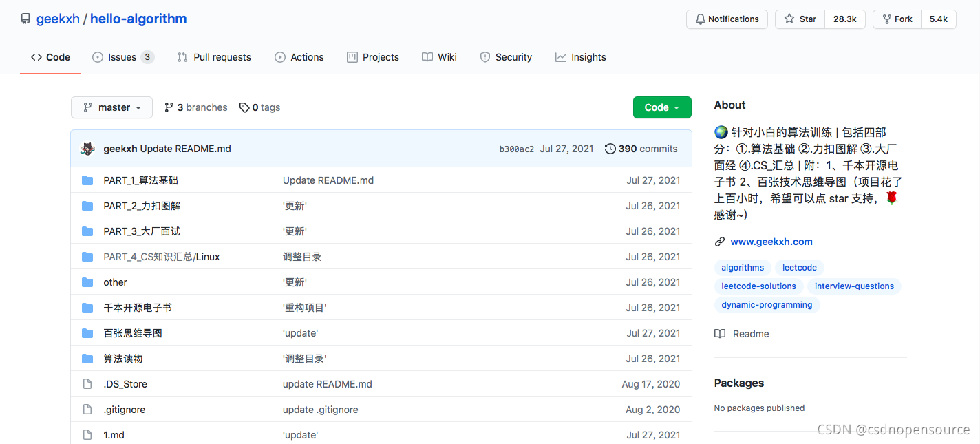Open the master branch dropdown
This screenshot has height=444, width=980.
click(111, 107)
